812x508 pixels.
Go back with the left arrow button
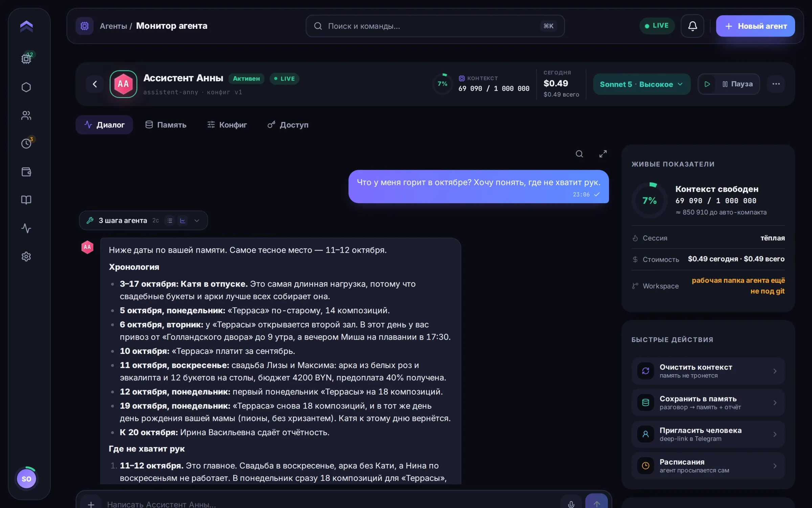[x=95, y=84]
